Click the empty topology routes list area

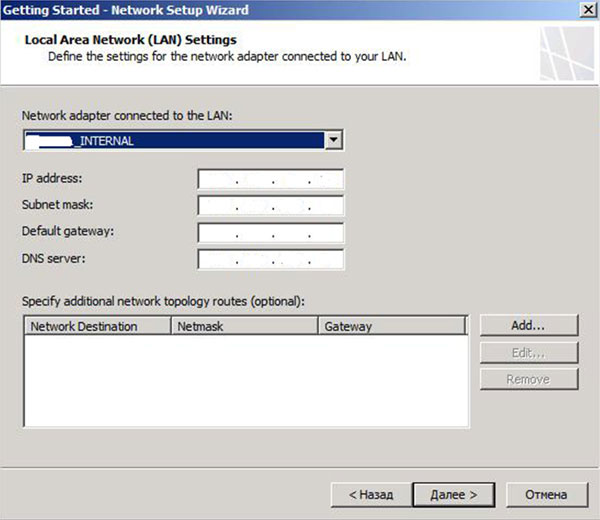(x=245, y=380)
